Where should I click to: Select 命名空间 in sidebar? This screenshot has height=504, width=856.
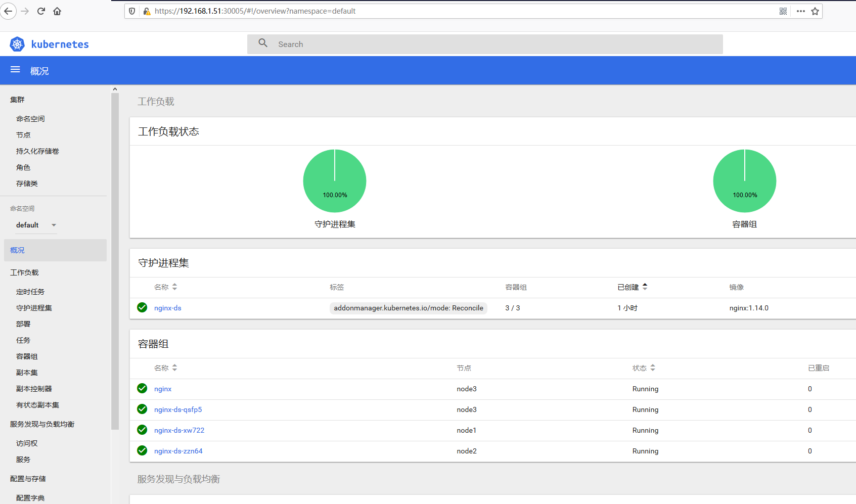click(30, 119)
